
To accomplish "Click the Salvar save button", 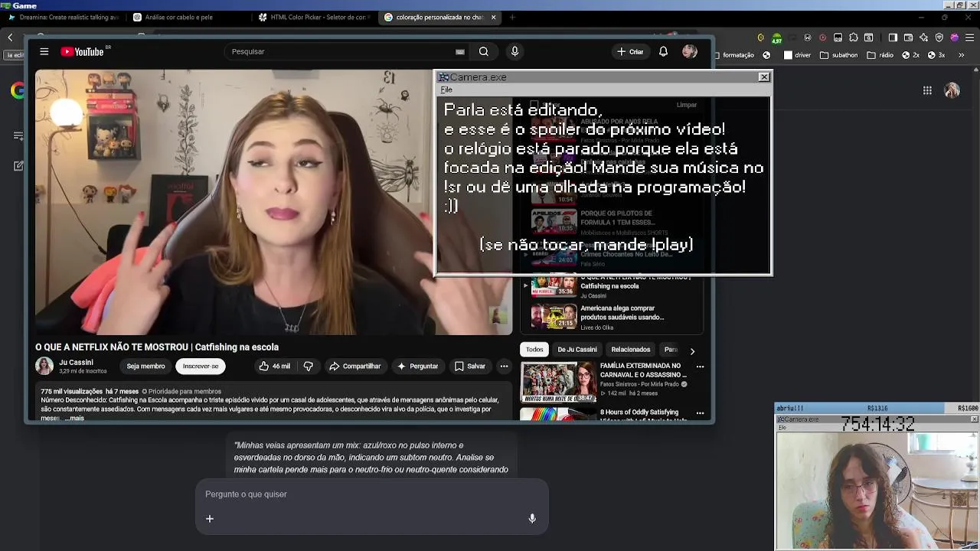I will 470,367.
